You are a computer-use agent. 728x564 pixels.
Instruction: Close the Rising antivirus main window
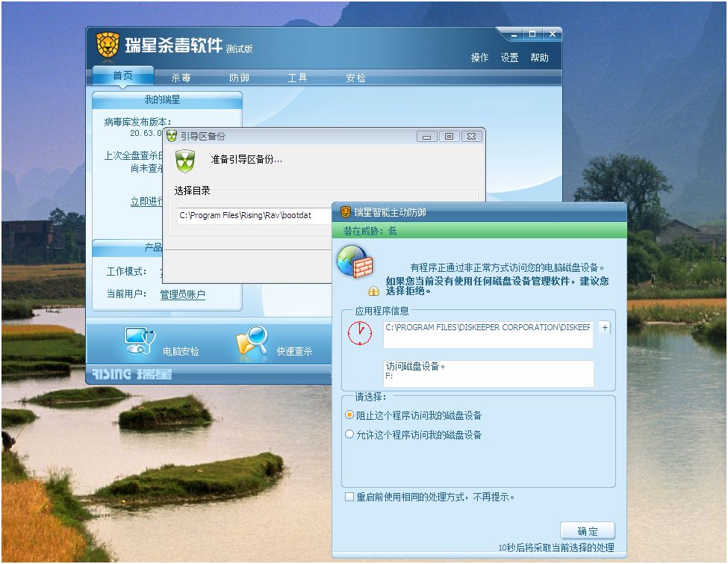tap(552, 34)
